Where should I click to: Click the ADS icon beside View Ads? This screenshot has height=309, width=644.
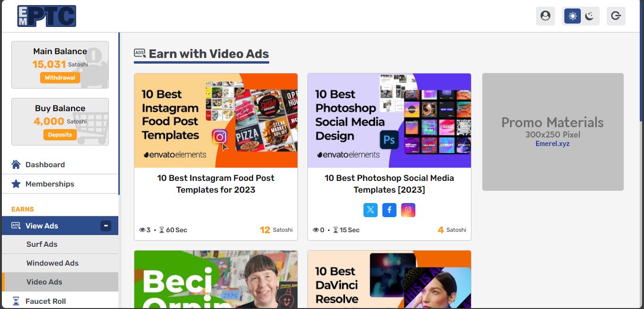point(16,226)
